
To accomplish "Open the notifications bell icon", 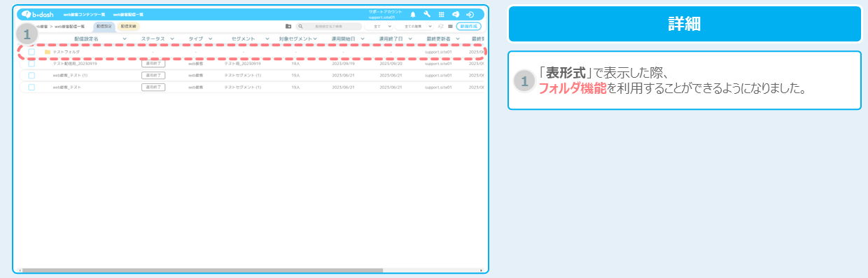I will pos(412,14).
